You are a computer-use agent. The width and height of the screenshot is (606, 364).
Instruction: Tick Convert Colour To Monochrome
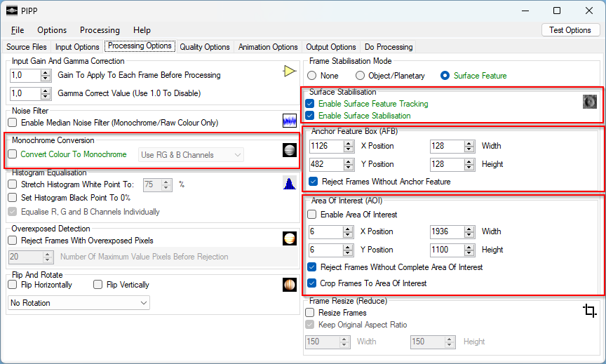tap(13, 154)
